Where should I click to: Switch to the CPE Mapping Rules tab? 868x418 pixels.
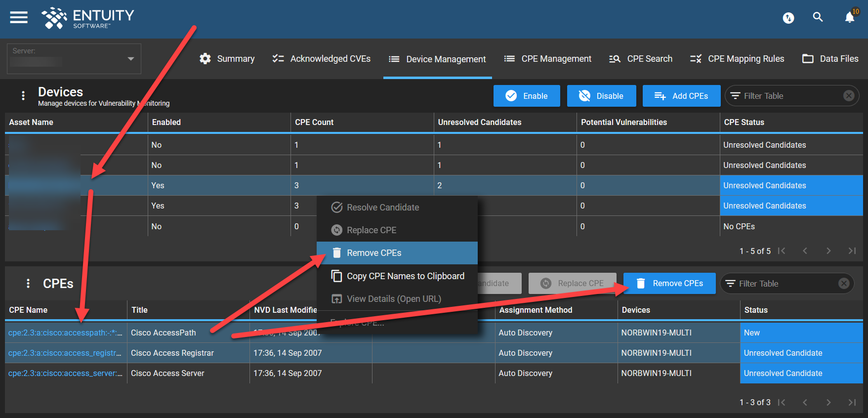[738, 59]
